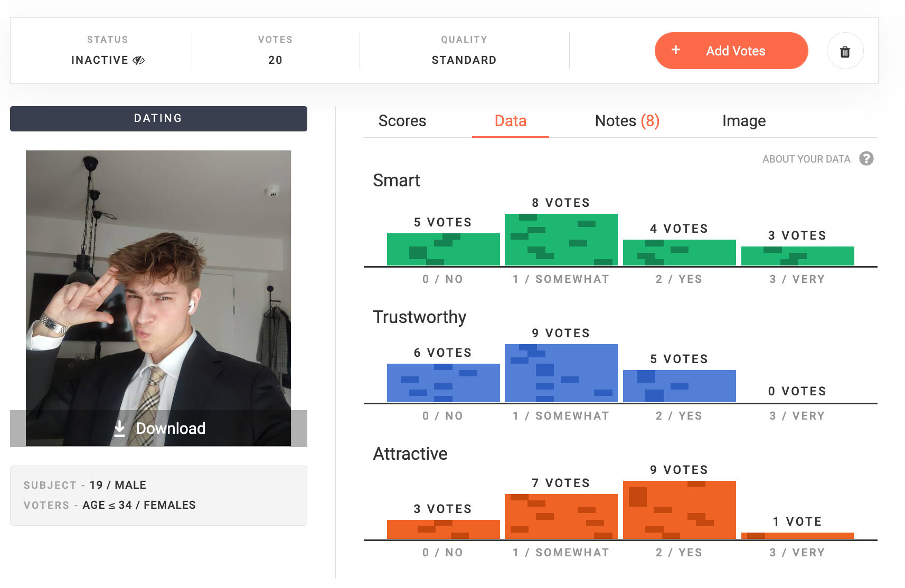
Task: Switch to the Notes (8) tab
Action: [627, 121]
